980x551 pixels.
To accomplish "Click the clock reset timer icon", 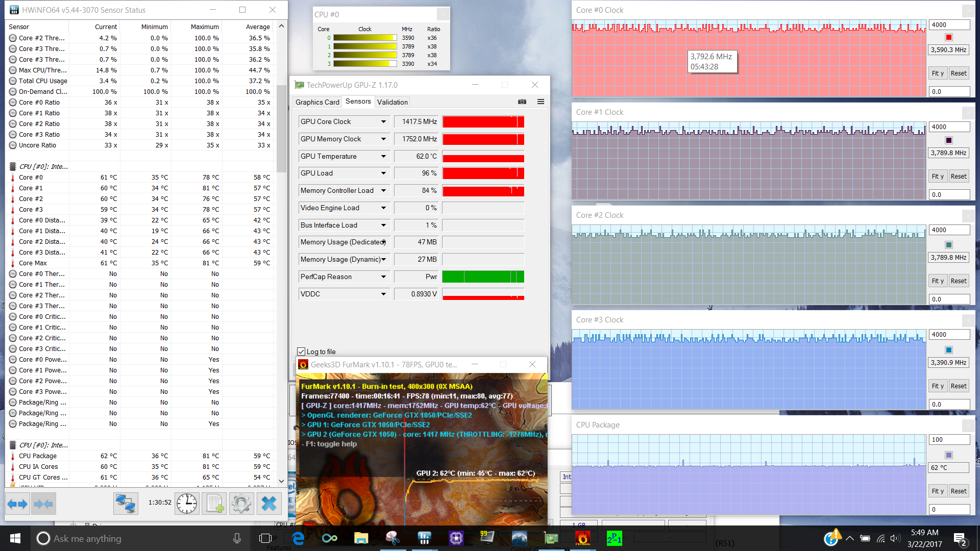I will click(187, 504).
